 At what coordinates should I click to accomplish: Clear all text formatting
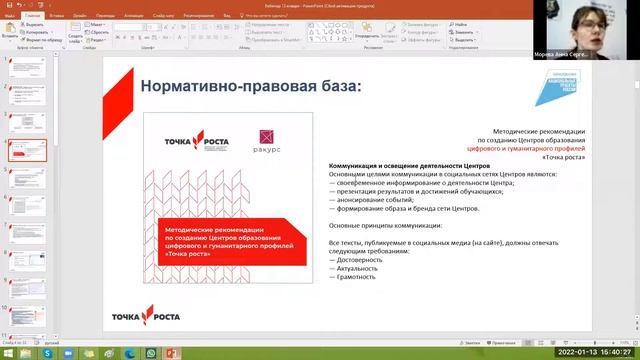[x=183, y=27]
